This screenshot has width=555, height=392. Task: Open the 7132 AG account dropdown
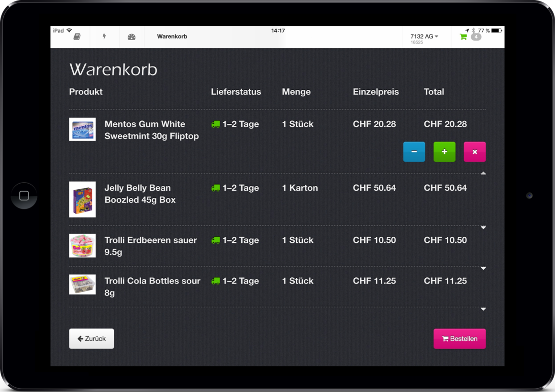coord(424,38)
